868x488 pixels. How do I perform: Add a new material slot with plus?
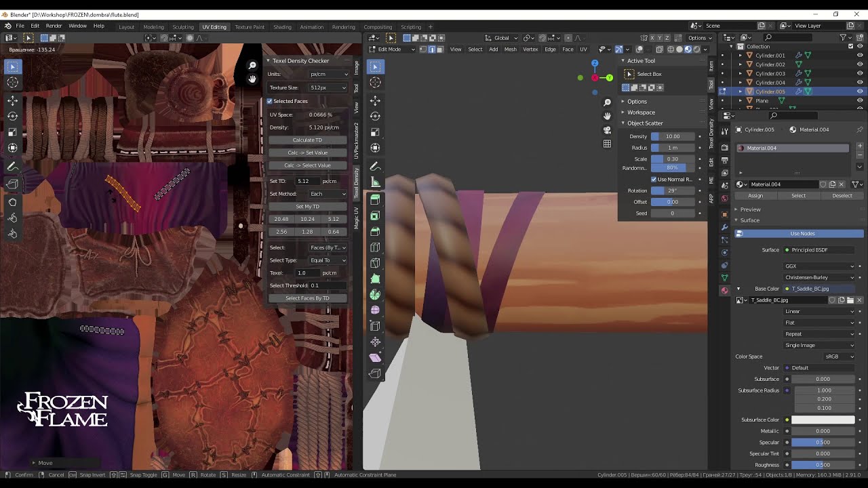pyautogui.click(x=860, y=146)
